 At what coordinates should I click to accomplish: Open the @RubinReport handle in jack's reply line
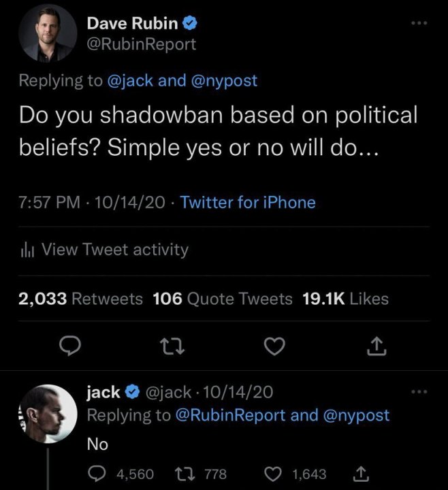coord(231,415)
